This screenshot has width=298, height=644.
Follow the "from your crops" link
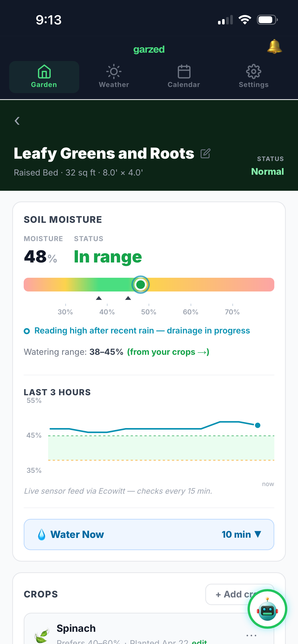click(x=168, y=352)
